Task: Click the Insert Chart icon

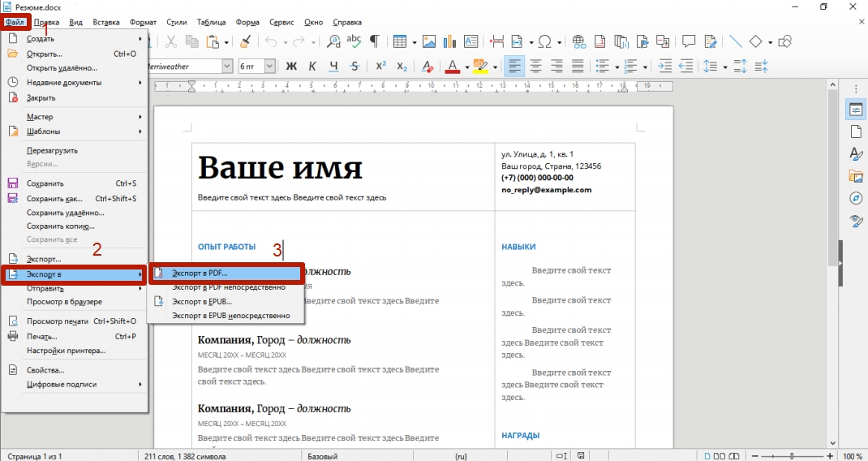Action: point(449,41)
